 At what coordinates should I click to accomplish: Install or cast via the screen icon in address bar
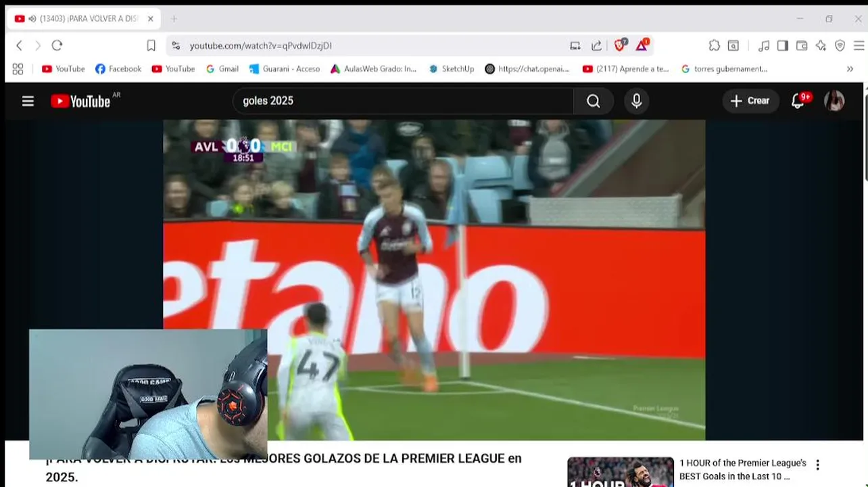tap(575, 45)
